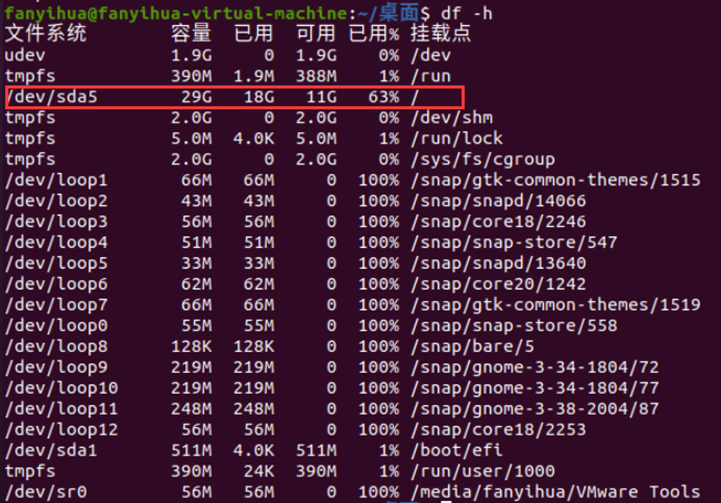The width and height of the screenshot is (721, 503).
Task: Click '/snap/gnome-3-38-2004/87' mount point
Action: click(x=535, y=409)
